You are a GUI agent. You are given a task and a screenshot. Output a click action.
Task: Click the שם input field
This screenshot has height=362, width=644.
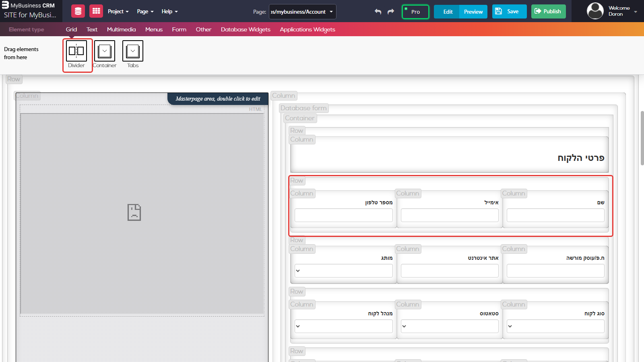click(x=555, y=215)
